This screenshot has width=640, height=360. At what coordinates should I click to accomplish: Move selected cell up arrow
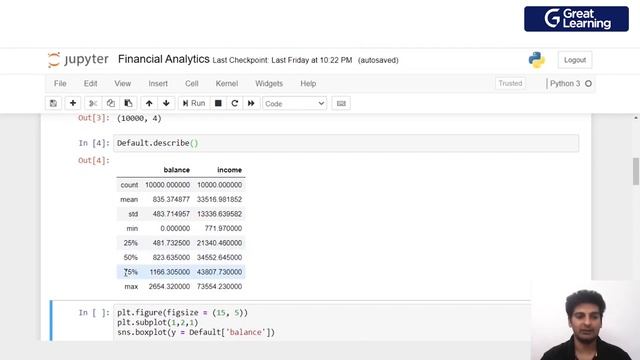pyautogui.click(x=149, y=103)
